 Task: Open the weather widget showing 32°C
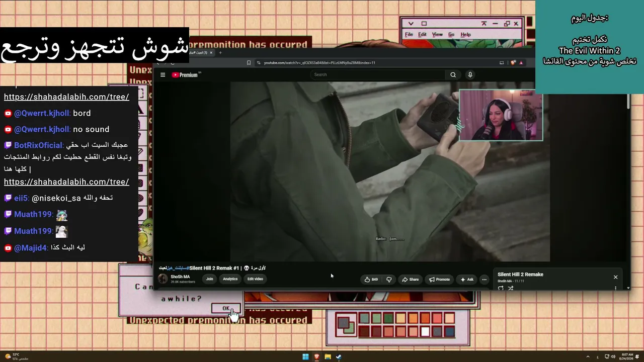coord(16,356)
